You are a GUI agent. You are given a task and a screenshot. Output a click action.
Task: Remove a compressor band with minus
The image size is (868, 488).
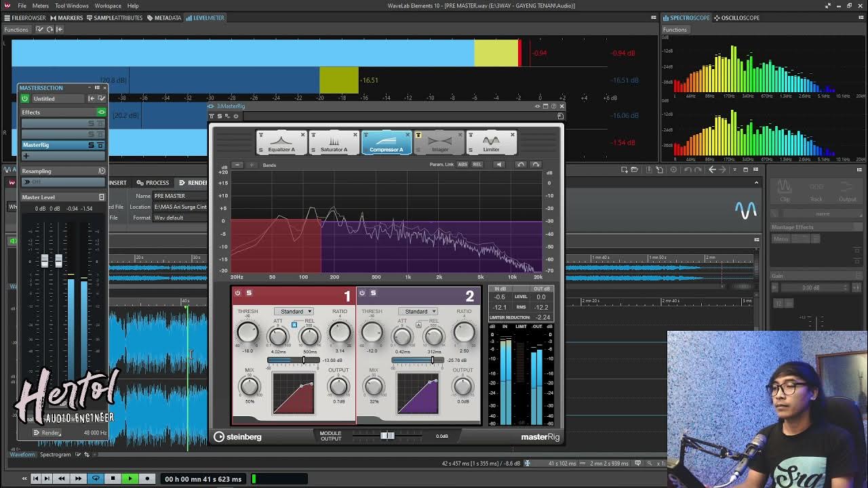(237, 165)
